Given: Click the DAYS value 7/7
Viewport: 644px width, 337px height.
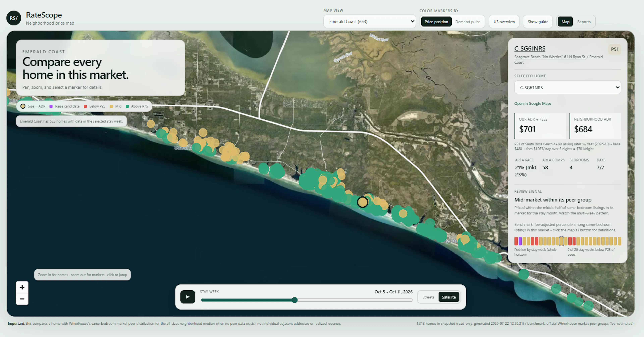Looking at the screenshot, I should point(600,167).
